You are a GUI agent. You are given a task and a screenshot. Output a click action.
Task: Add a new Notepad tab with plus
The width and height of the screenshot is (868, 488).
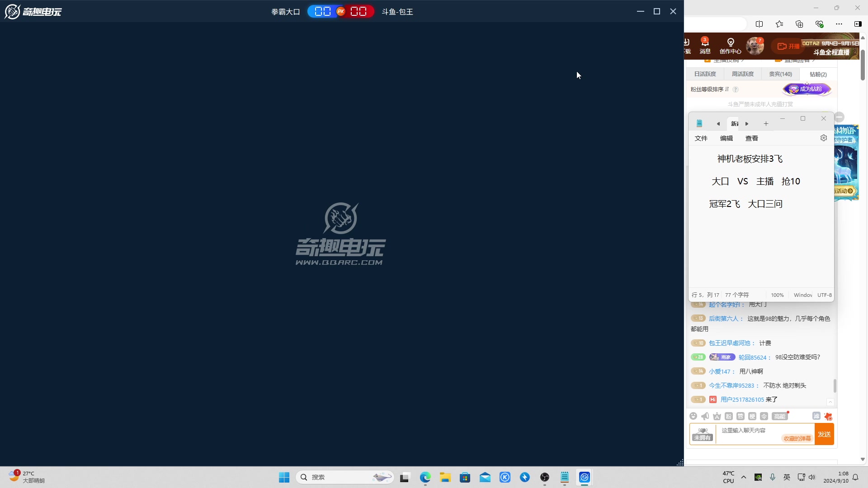(766, 124)
